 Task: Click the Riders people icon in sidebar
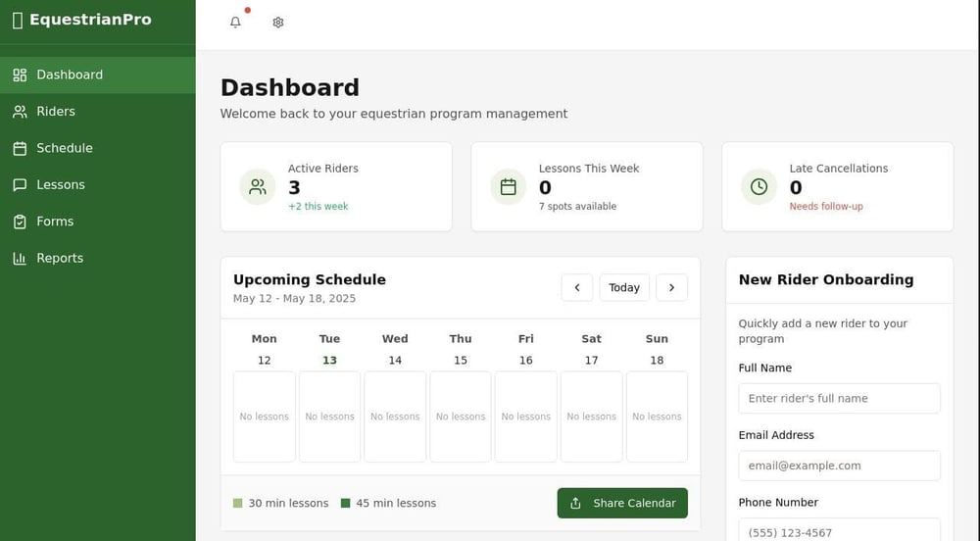[20, 112]
